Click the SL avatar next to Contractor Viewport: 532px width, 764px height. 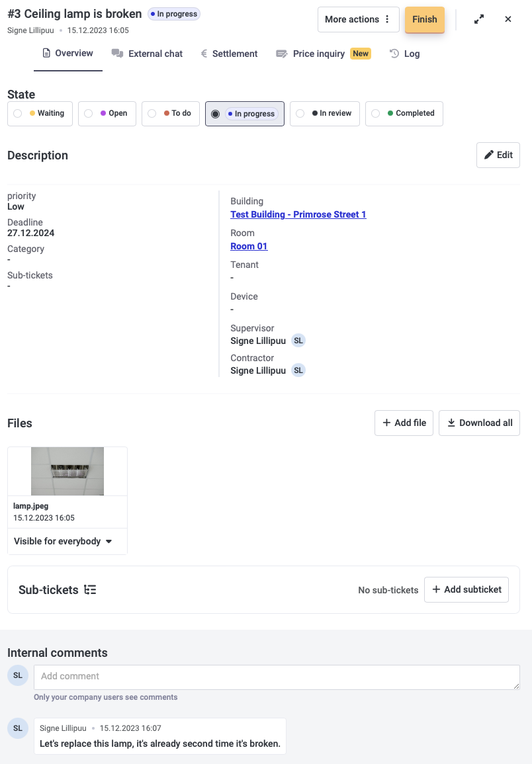click(298, 370)
